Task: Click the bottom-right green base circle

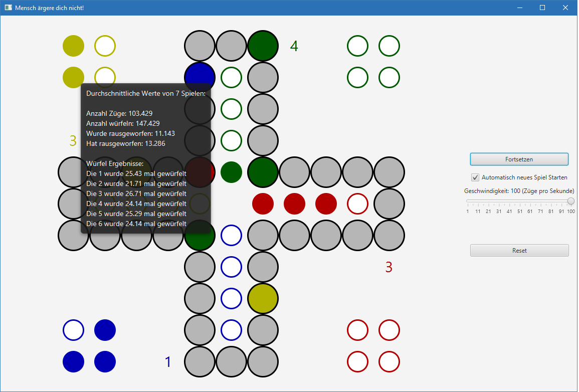Action: pos(389,77)
